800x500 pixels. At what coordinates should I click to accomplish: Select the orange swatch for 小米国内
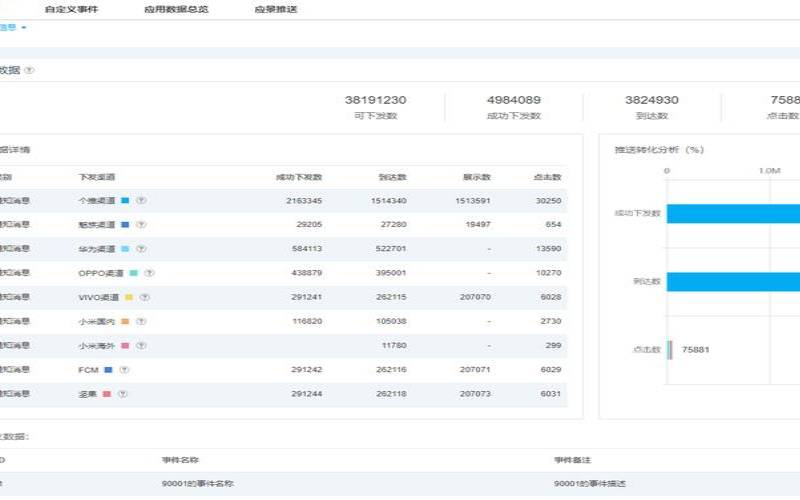point(125,321)
